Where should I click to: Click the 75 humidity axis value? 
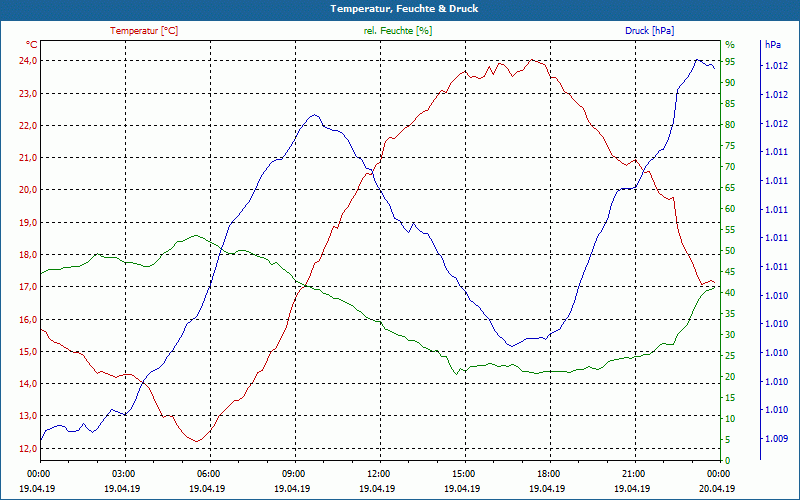click(730, 146)
